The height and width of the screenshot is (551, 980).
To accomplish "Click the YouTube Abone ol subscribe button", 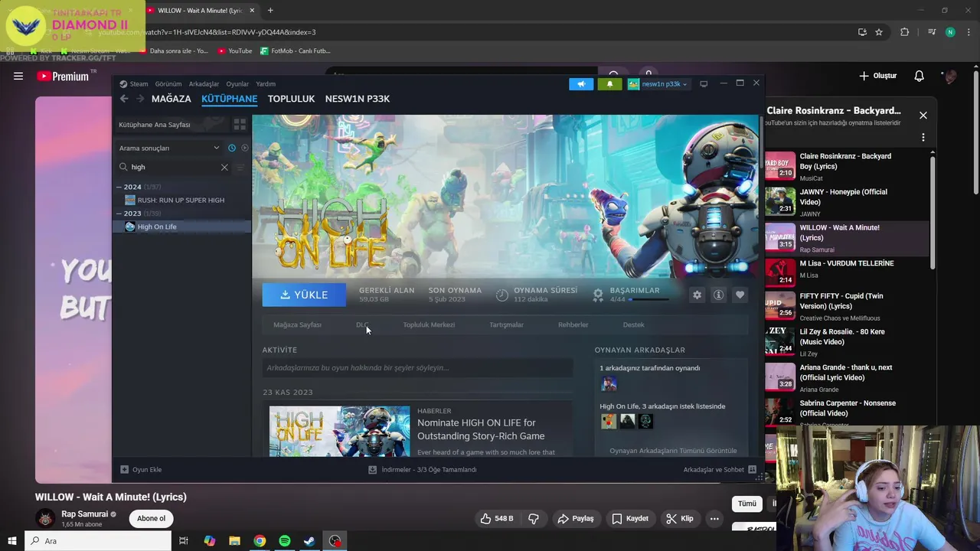I will 151,518.
